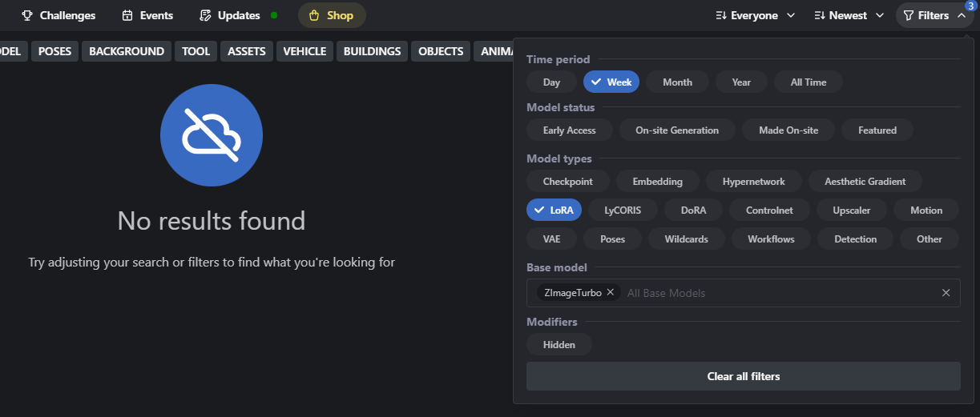Click the no-results cloud icon
The image size is (980, 417).
[212, 135]
